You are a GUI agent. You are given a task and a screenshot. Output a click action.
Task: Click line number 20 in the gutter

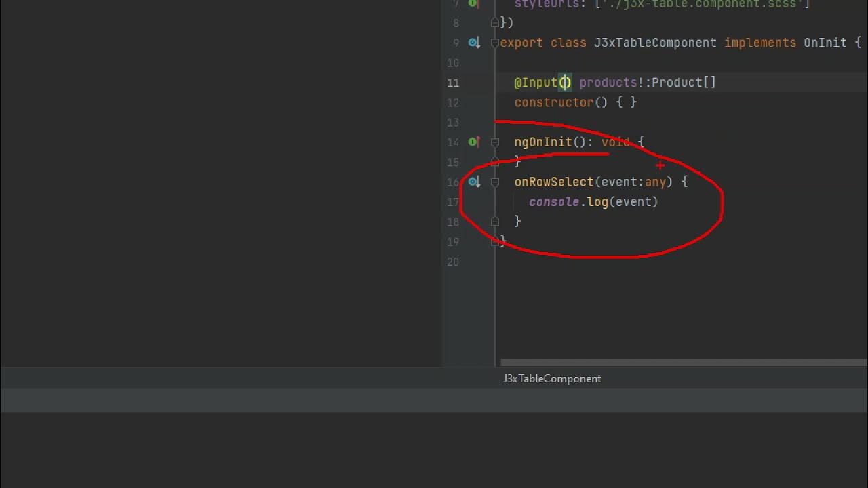pos(453,262)
